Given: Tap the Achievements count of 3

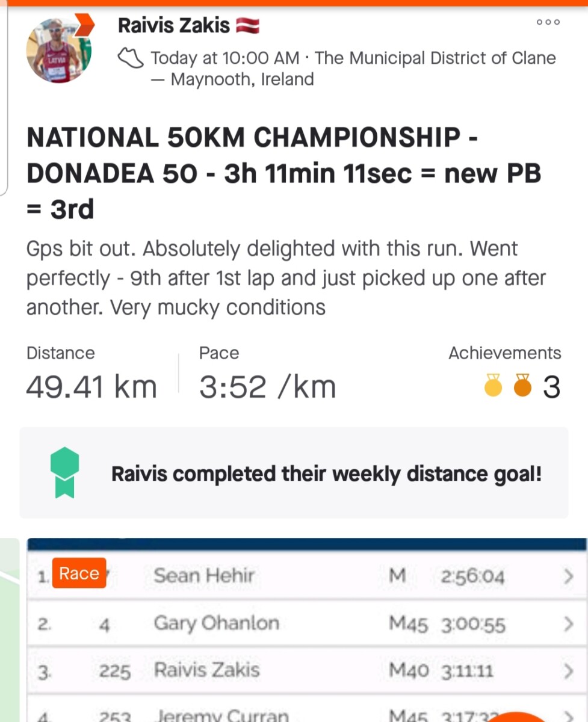Looking at the screenshot, I should pos(551,386).
